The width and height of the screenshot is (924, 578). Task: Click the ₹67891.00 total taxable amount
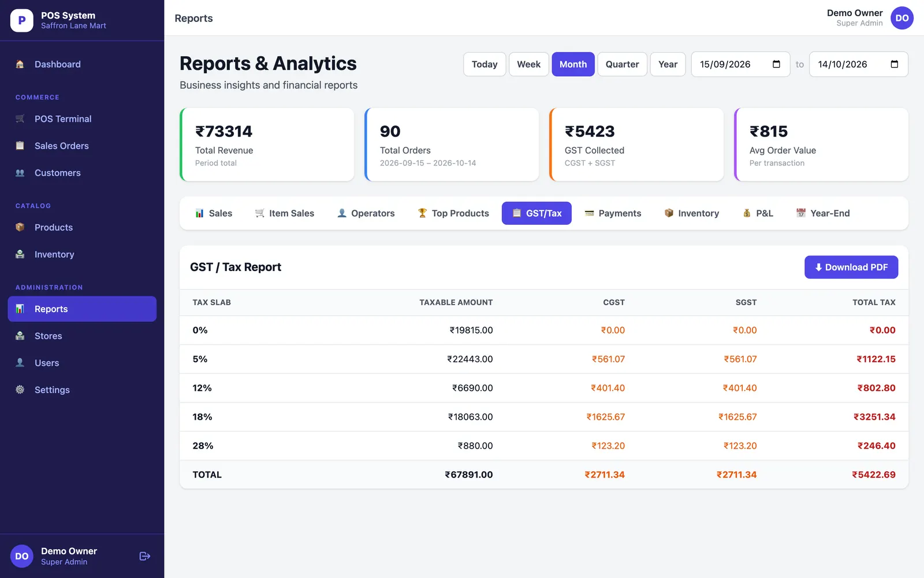tap(468, 475)
